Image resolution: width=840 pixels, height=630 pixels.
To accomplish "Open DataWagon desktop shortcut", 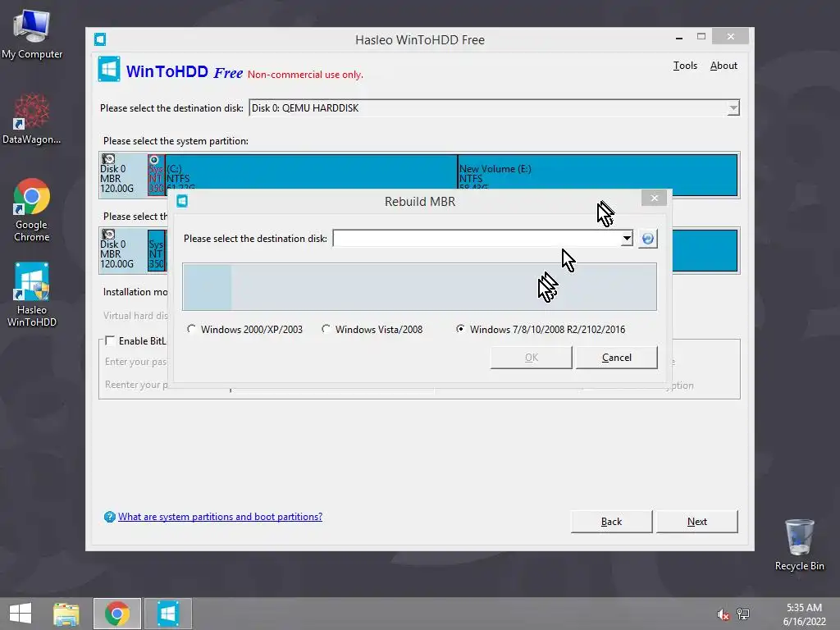I will coord(32,119).
